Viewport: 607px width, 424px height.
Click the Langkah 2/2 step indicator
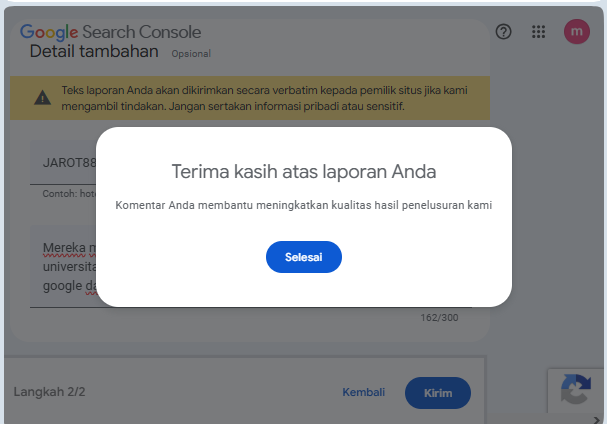49,392
